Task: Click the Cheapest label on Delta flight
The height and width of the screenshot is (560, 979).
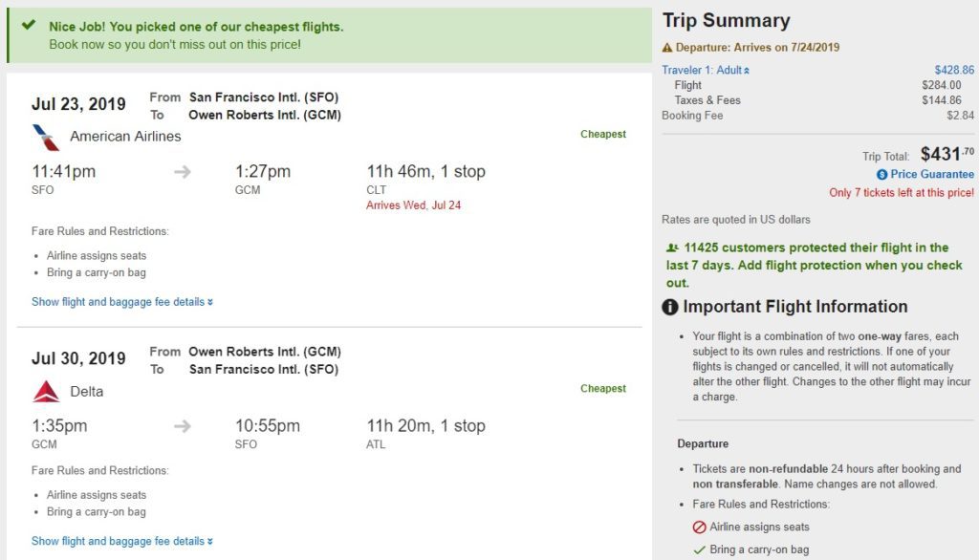Action: click(603, 389)
